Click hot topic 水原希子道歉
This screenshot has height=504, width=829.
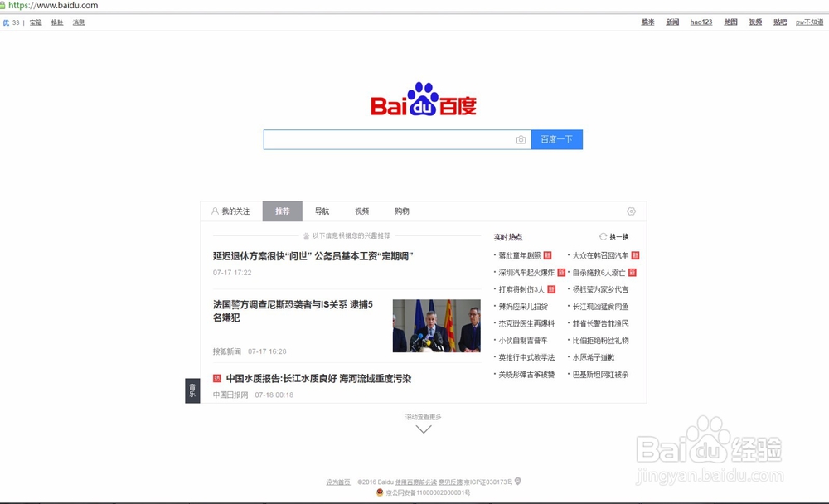click(x=594, y=357)
